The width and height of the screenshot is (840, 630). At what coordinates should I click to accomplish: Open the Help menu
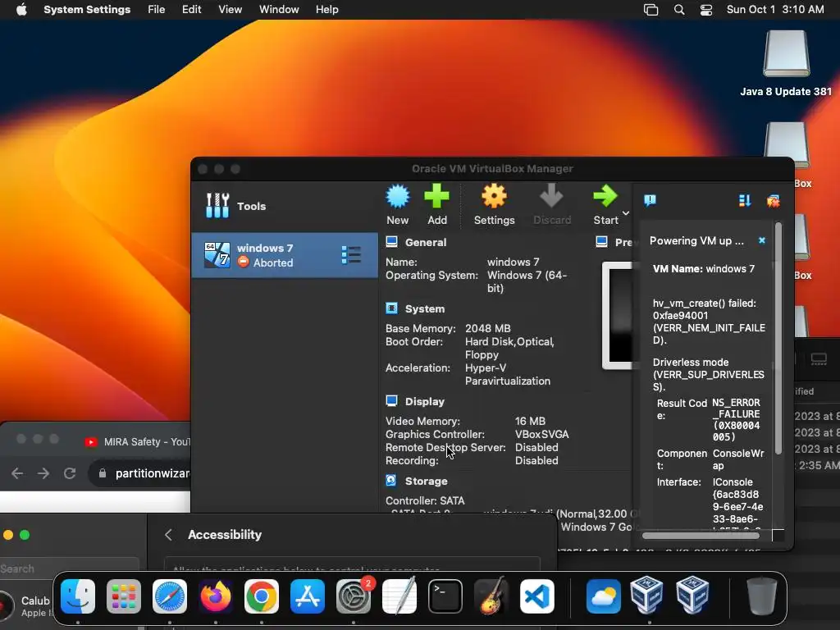(326, 9)
